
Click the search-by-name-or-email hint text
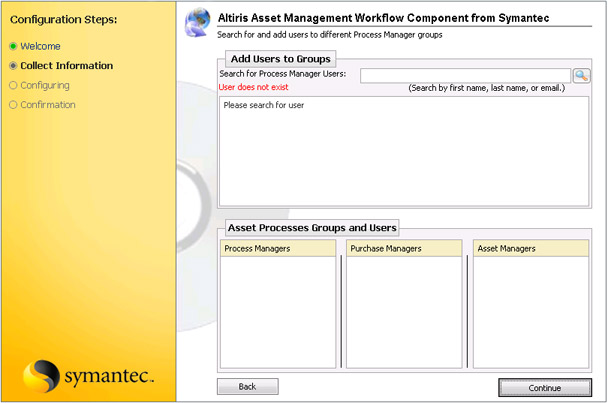click(487, 88)
